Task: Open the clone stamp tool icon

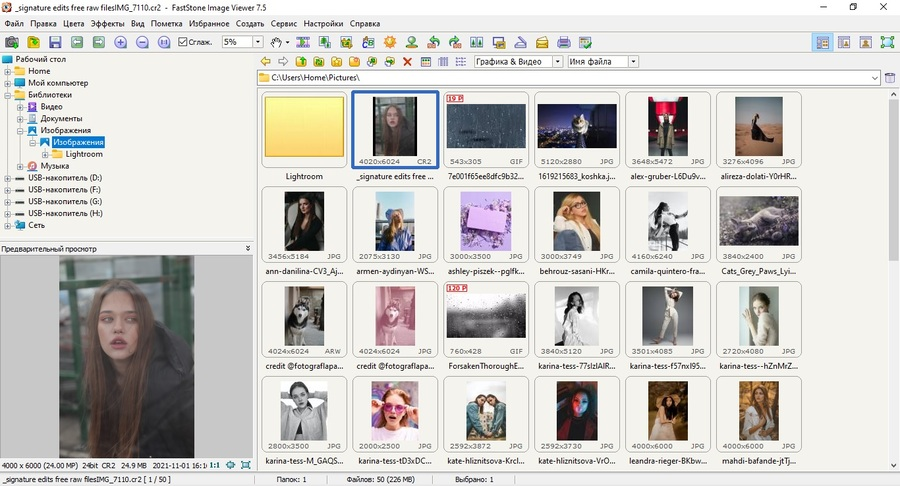Action: coord(412,42)
